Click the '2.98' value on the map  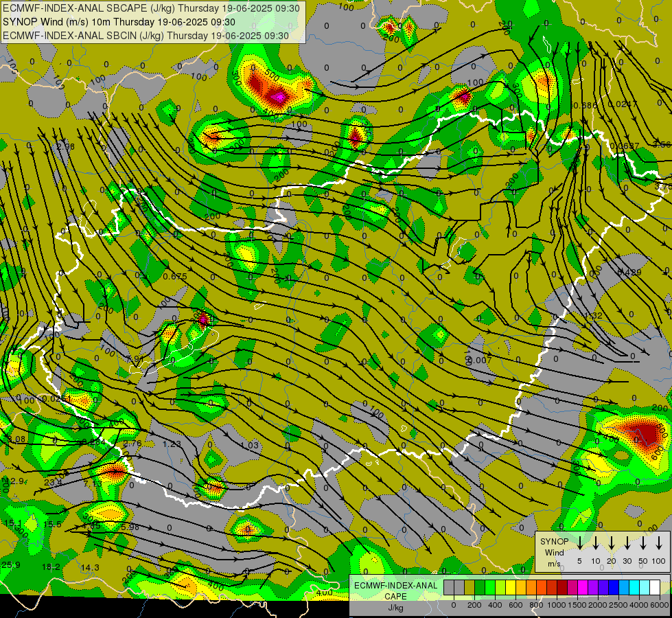tap(66, 147)
